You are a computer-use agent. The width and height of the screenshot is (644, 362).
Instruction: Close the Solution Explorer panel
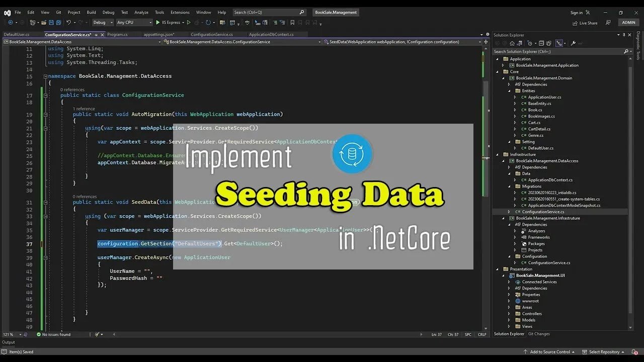pyautogui.click(x=629, y=35)
